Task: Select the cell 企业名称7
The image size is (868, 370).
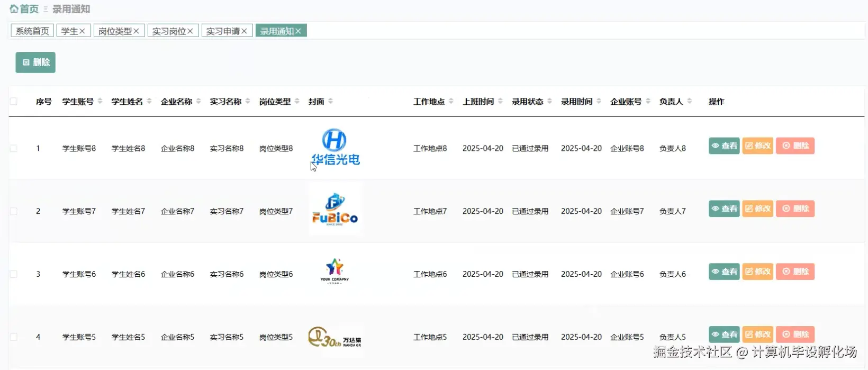Action: tap(177, 211)
